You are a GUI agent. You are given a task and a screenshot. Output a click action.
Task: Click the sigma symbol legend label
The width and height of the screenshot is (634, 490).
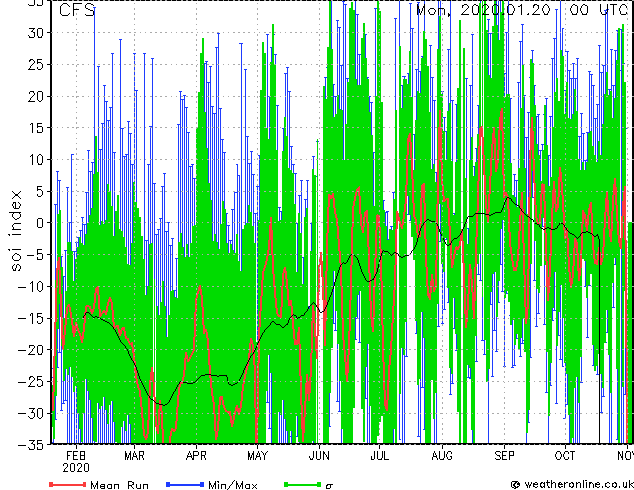coord(329,486)
